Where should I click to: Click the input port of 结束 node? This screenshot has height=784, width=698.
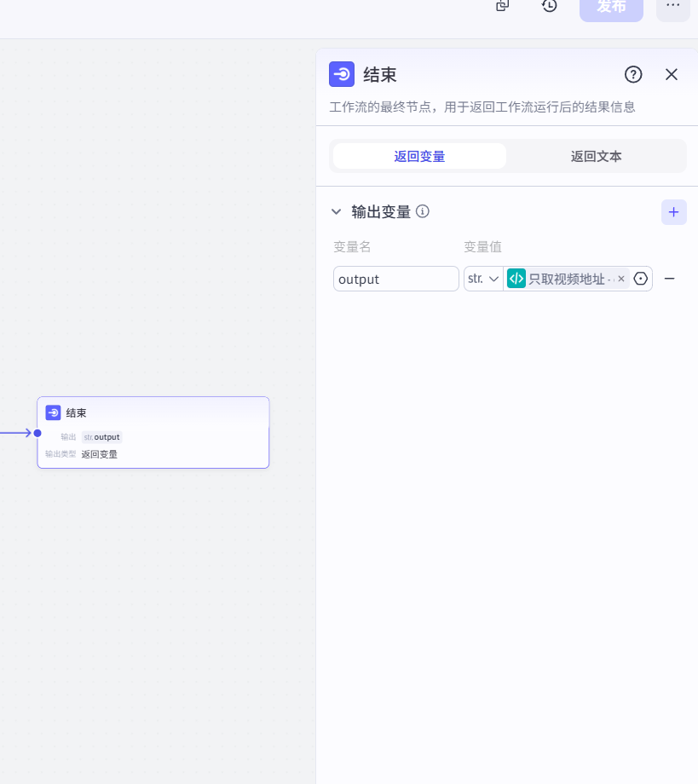click(x=37, y=433)
